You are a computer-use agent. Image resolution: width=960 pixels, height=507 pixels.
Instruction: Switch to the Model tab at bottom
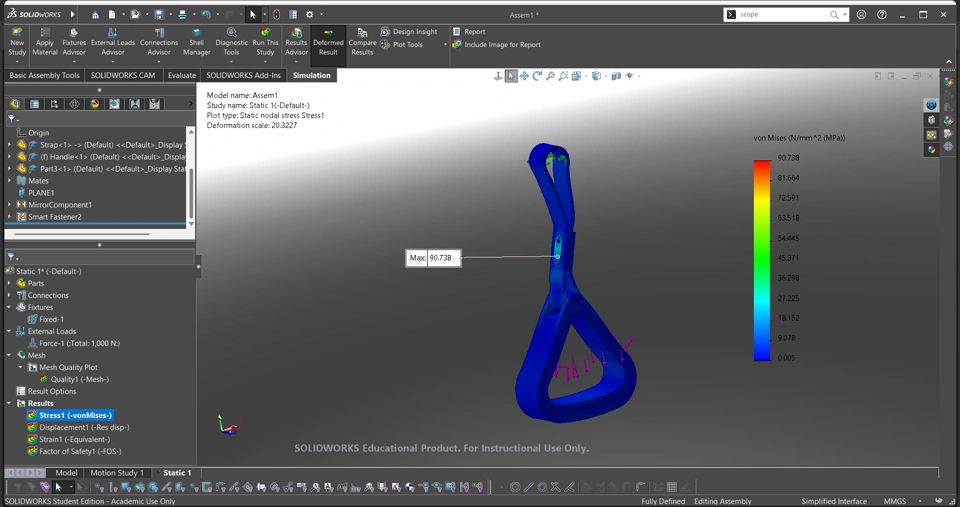pyautogui.click(x=66, y=473)
